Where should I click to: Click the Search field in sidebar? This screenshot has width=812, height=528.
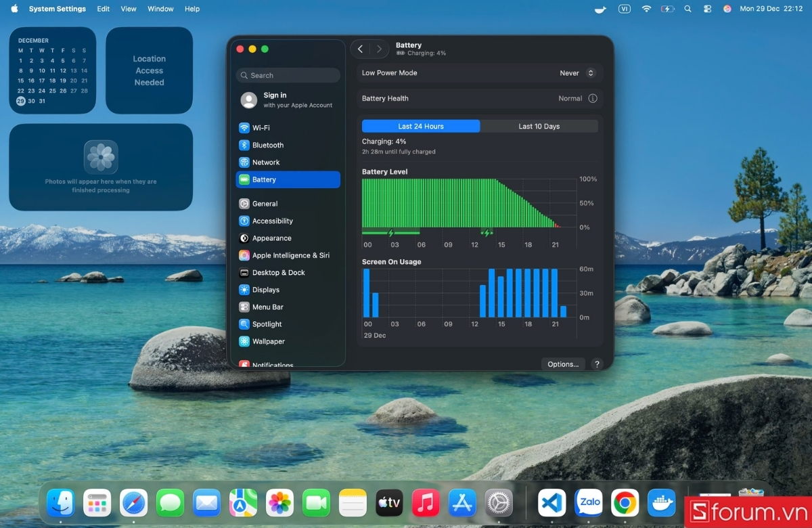click(288, 75)
